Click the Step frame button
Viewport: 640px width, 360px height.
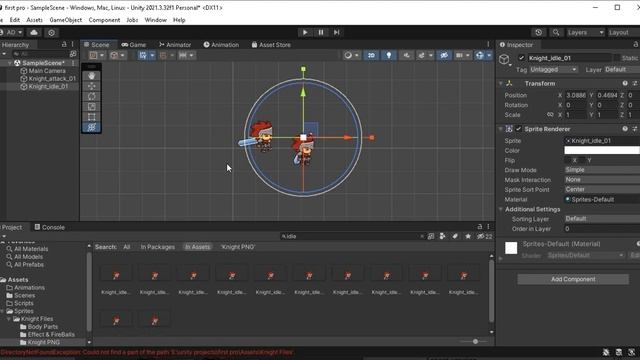336,32
